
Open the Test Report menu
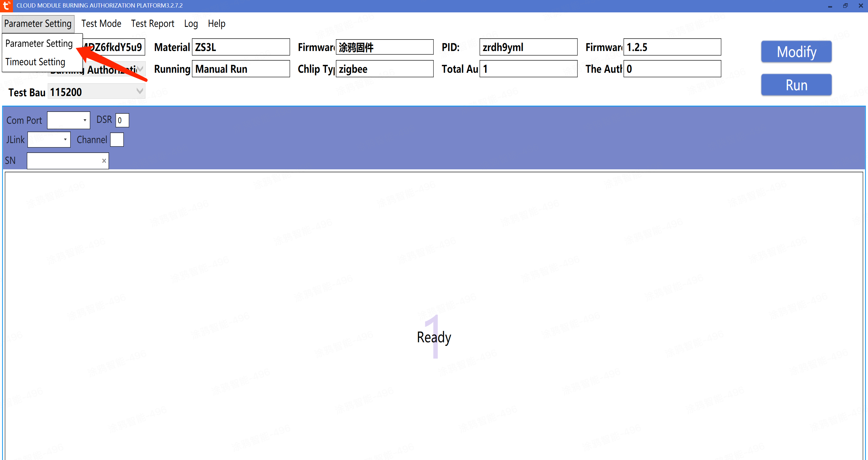tap(152, 24)
